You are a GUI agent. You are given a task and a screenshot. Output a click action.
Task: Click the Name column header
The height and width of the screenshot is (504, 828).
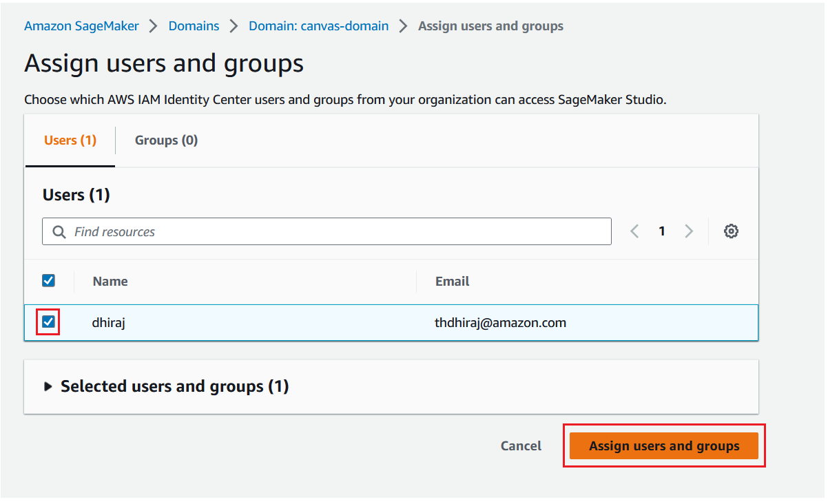(x=110, y=281)
